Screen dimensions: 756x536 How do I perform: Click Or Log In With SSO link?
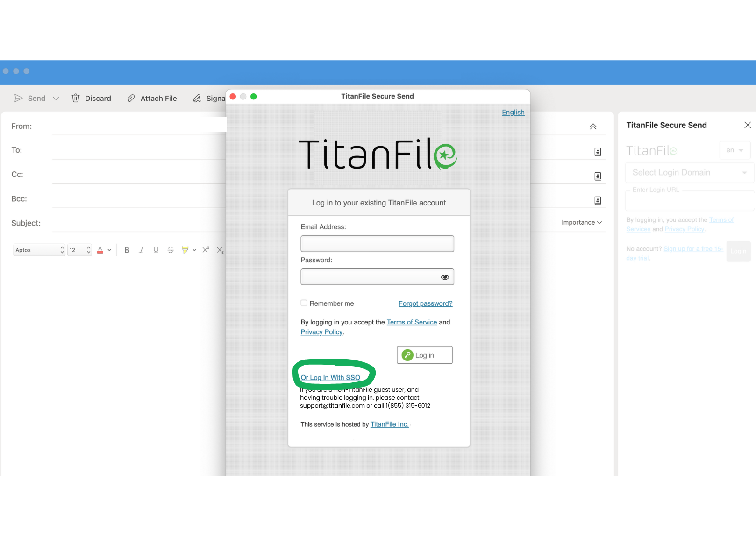(330, 377)
